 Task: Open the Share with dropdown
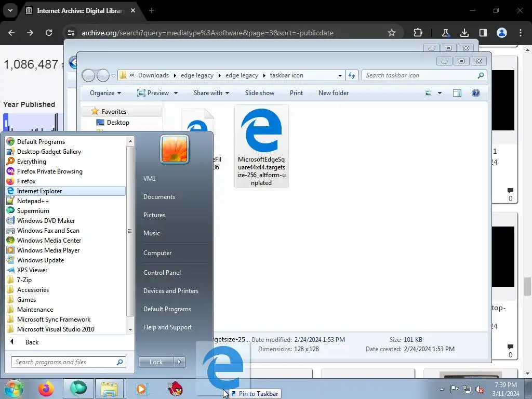211,93
